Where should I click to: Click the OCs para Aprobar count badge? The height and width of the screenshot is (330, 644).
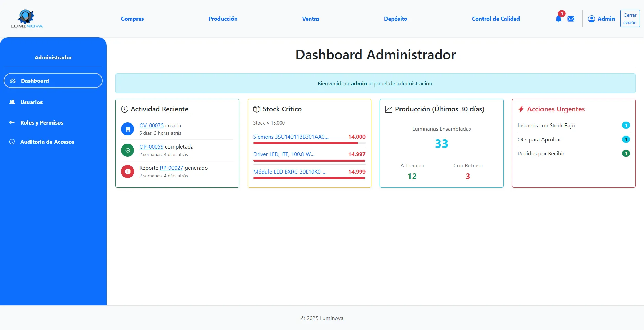[x=625, y=139]
